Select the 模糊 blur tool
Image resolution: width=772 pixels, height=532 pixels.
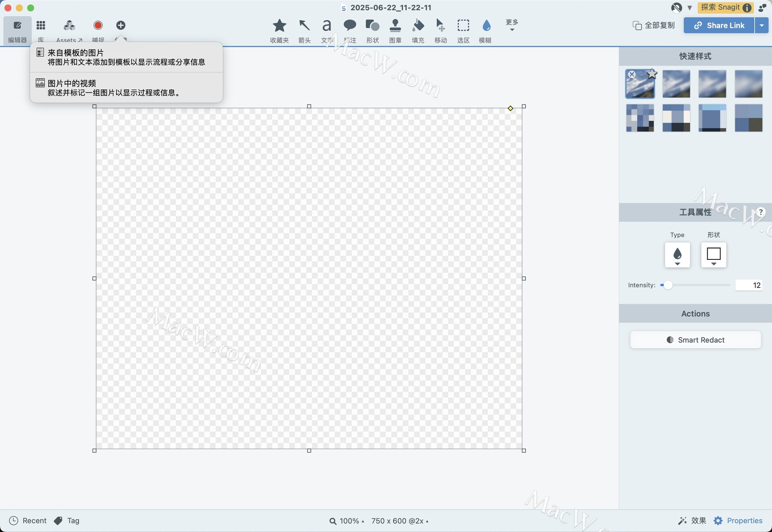coord(485,31)
